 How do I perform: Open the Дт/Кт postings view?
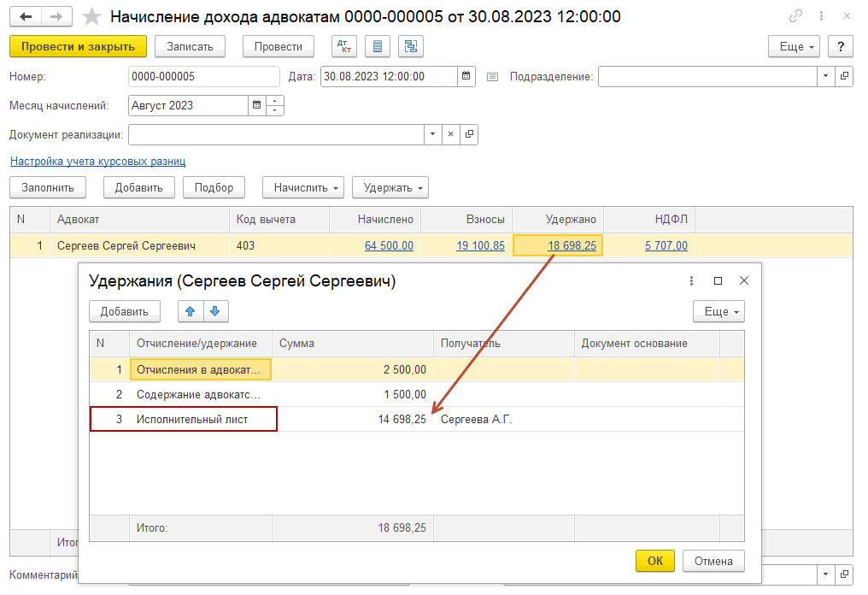click(x=344, y=46)
